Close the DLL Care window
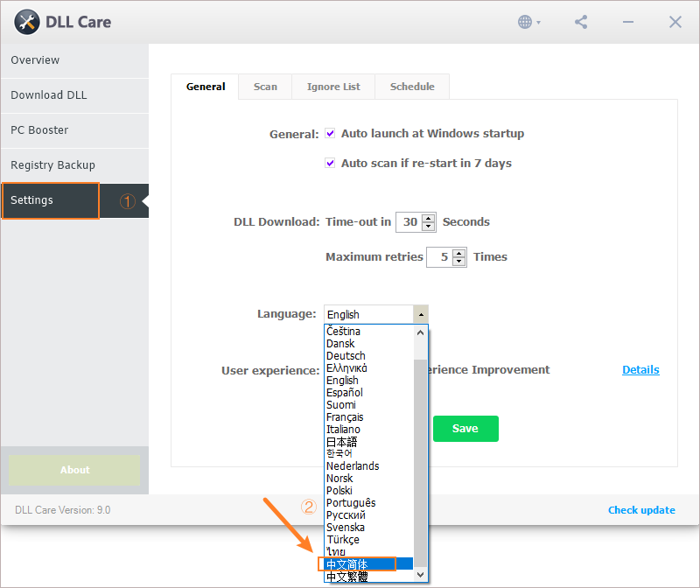The image size is (700, 588). [x=675, y=22]
